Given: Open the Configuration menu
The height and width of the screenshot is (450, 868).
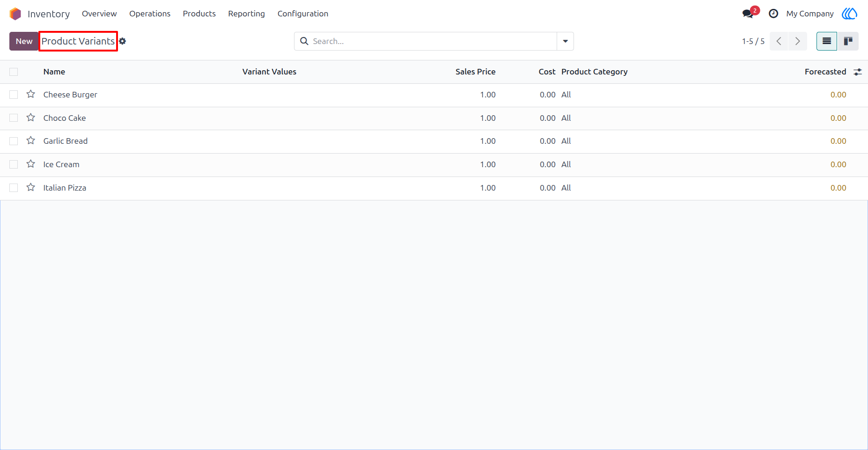Looking at the screenshot, I should [303, 14].
